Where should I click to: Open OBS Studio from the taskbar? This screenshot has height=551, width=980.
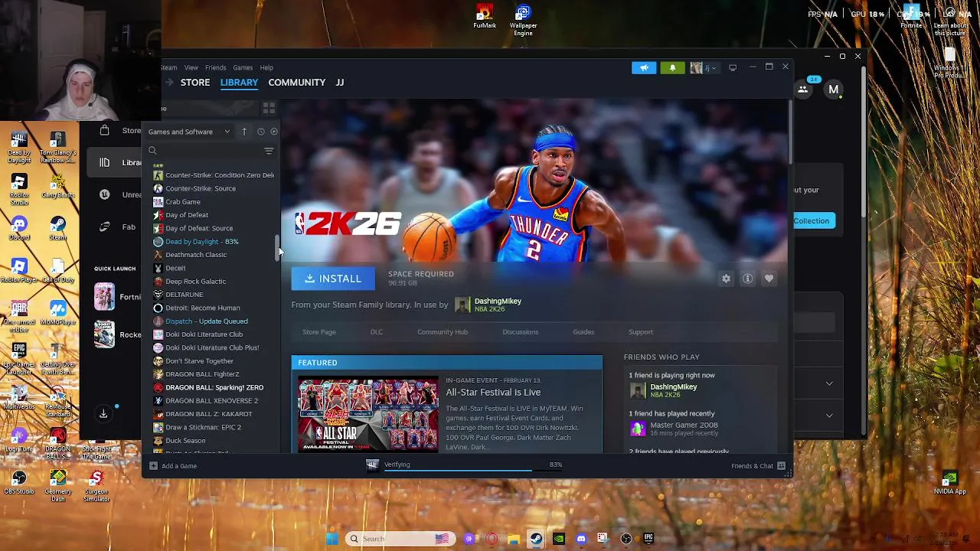click(x=626, y=539)
